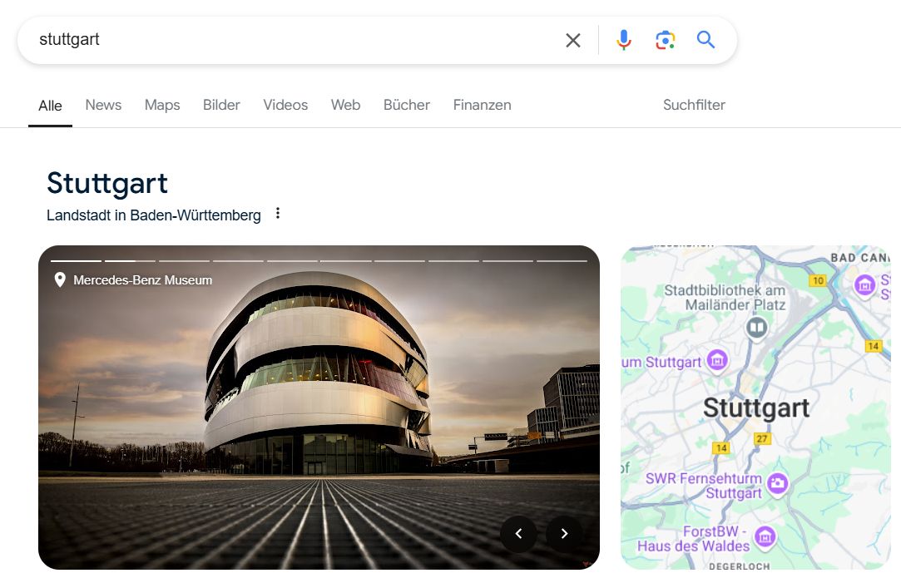Activate voice search with the microphone icon

tap(623, 39)
